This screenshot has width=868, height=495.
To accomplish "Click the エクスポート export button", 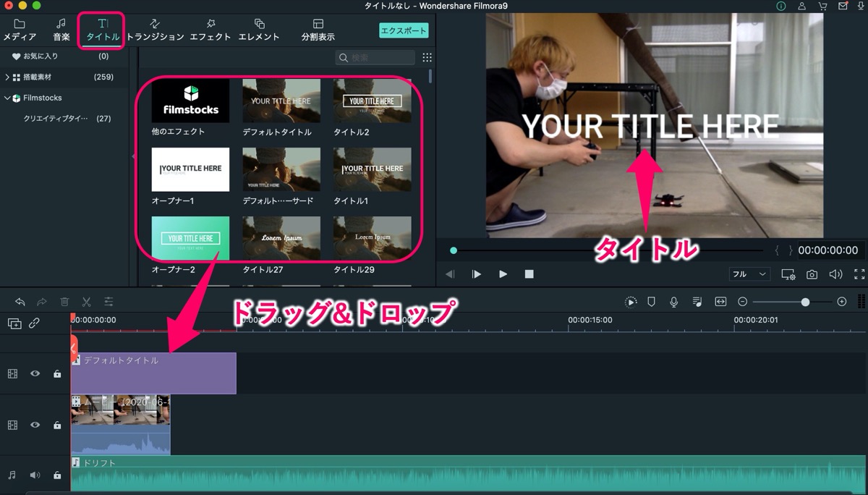I will click(404, 30).
